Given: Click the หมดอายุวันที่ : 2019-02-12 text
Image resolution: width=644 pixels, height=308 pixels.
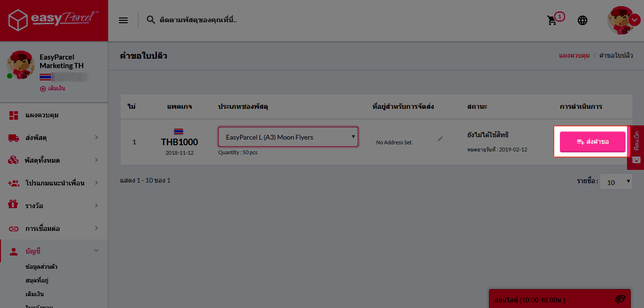Looking at the screenshot, I should point(497,150).
